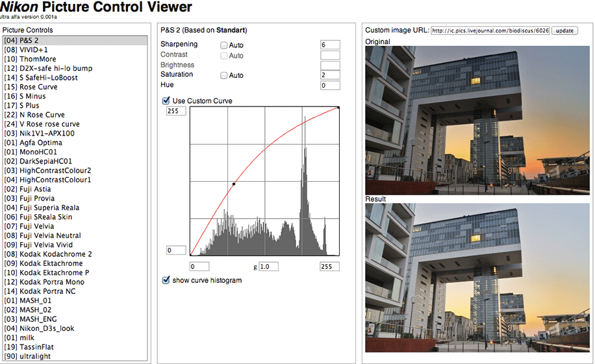Select [04] P&S 2 picture control

click(75, 41)
